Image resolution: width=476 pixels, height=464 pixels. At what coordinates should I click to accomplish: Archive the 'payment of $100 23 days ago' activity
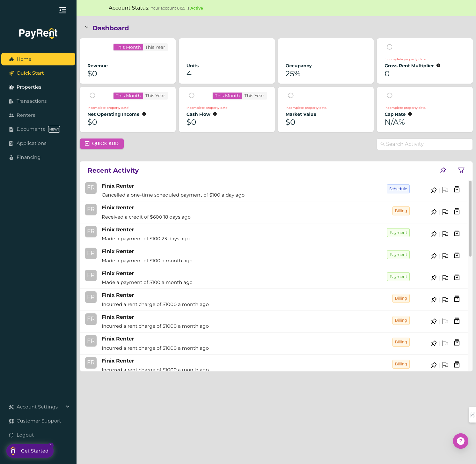coord(457,233)
